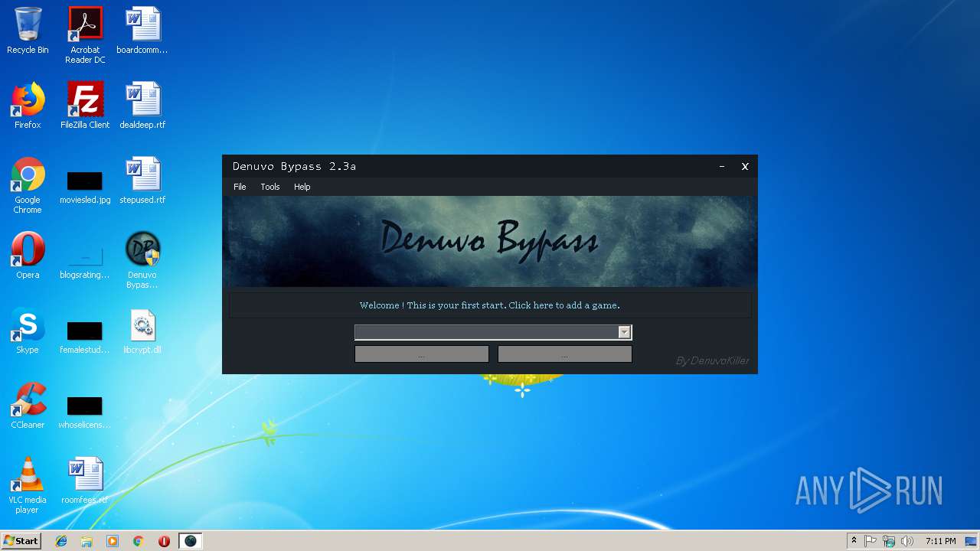980x551 pixels.
Task: Click the left gray button below the combo box
Action: pos(422,354)
